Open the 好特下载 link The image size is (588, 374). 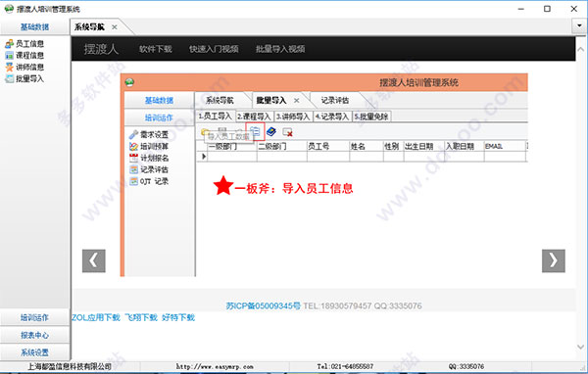(178, 317)
